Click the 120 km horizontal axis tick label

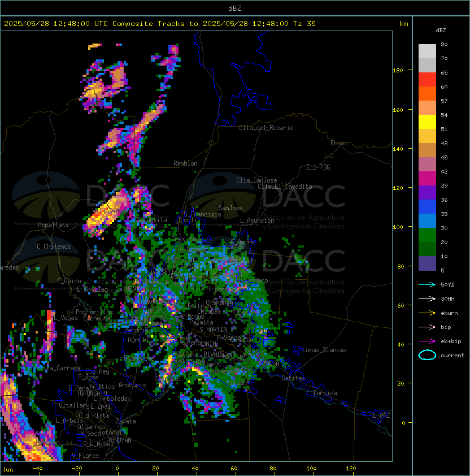pos(351,468)
